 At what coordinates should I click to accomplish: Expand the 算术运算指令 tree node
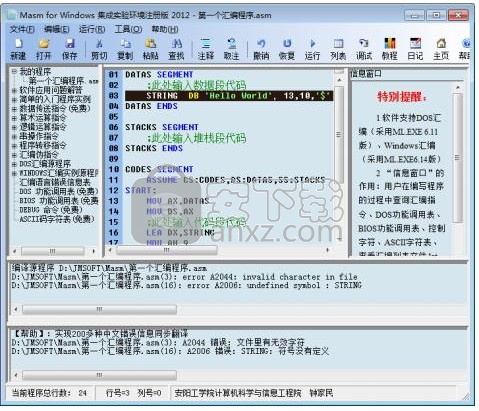(14, 118)
